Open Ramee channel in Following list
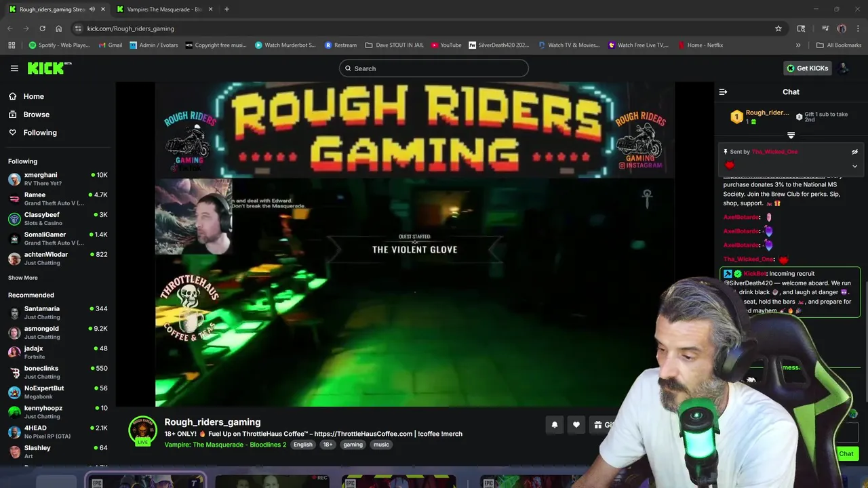 click(57, 199)
